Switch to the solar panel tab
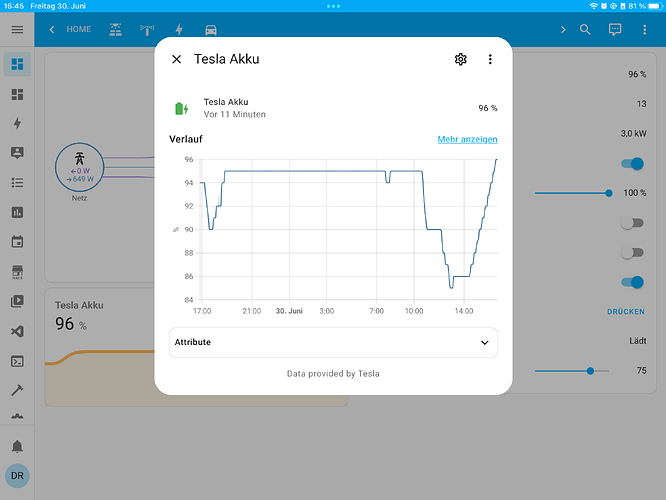 click(116, 29)
